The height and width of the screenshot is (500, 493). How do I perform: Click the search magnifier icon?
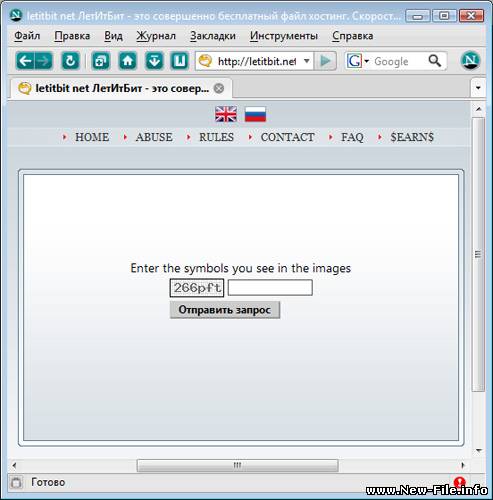tap(435, 61)
